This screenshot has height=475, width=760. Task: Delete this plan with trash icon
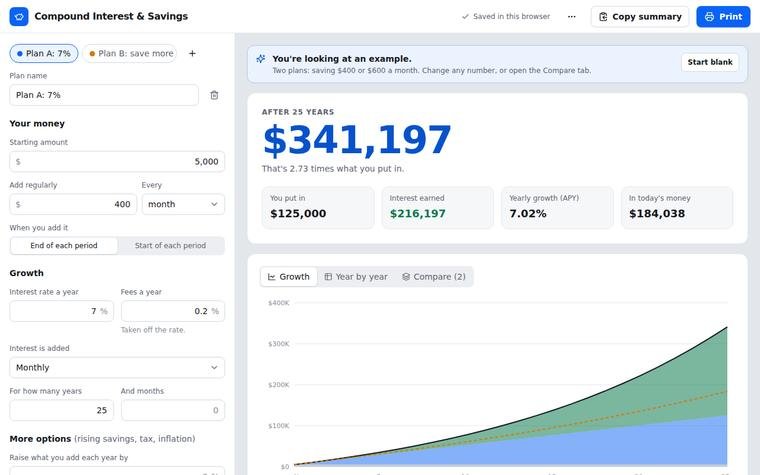214,95
